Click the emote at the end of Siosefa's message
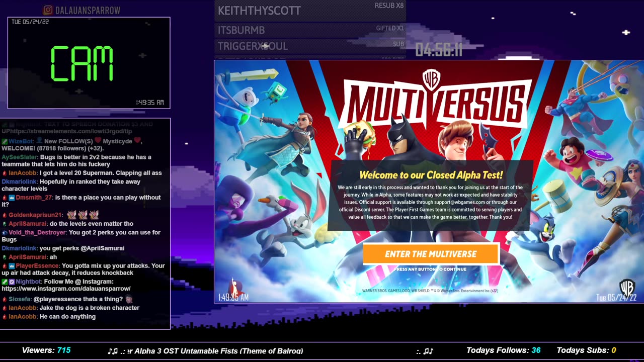 [129, 299]
